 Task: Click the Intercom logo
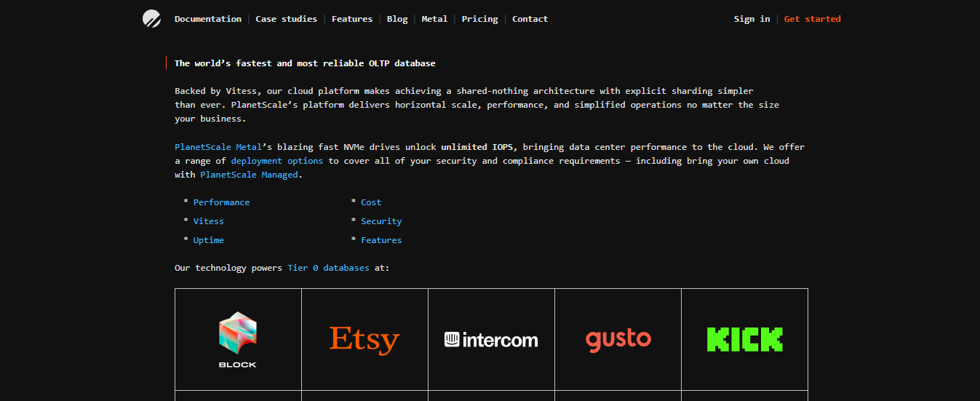tap(491, 340)
